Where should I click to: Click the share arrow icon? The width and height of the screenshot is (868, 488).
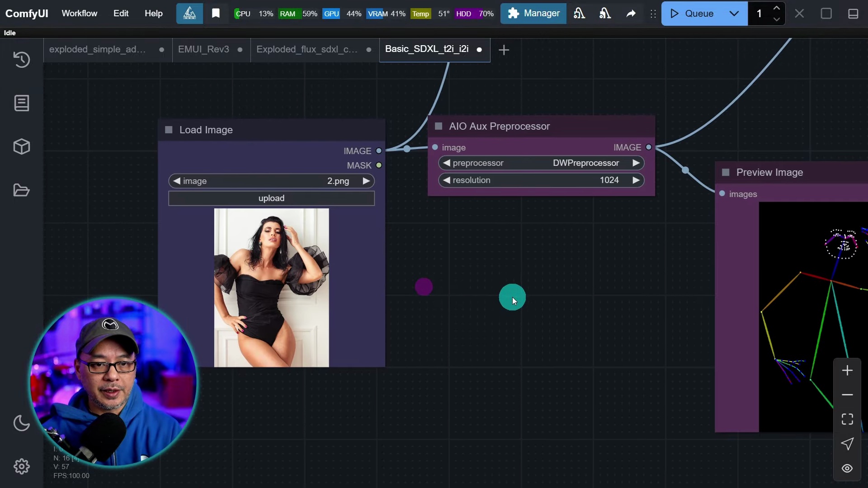coord(631,14)
